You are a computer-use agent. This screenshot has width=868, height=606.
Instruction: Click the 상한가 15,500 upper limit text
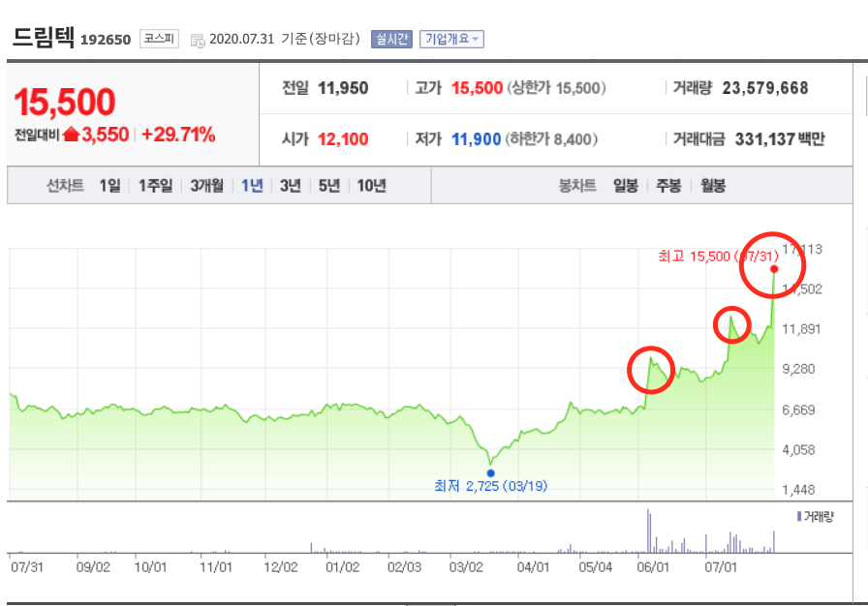[556, 88]
